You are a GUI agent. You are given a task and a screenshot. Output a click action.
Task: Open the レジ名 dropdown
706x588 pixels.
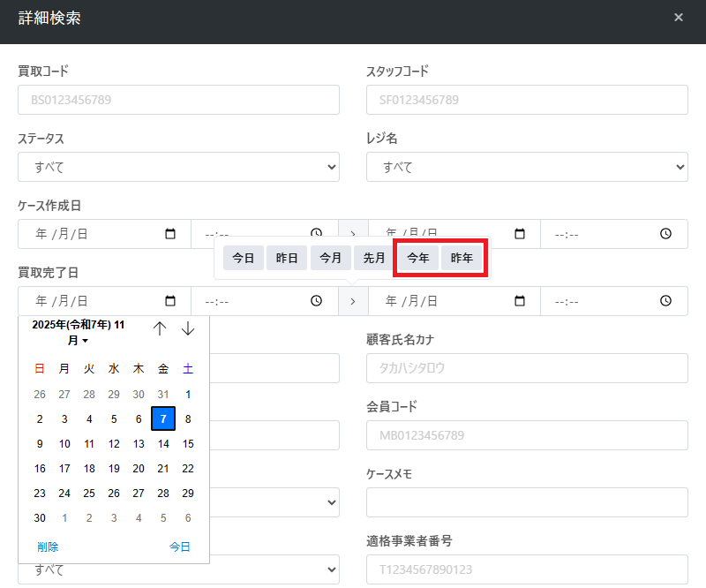pyautogui.click(x=527, y=167)
